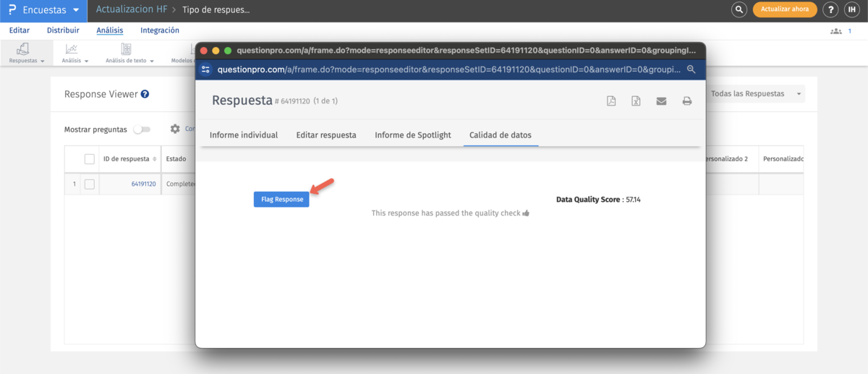The height and width of the screenshot is (374, 868).
Task: Toggle the Mostrar preguntas switch
Action: pos(142,129)
